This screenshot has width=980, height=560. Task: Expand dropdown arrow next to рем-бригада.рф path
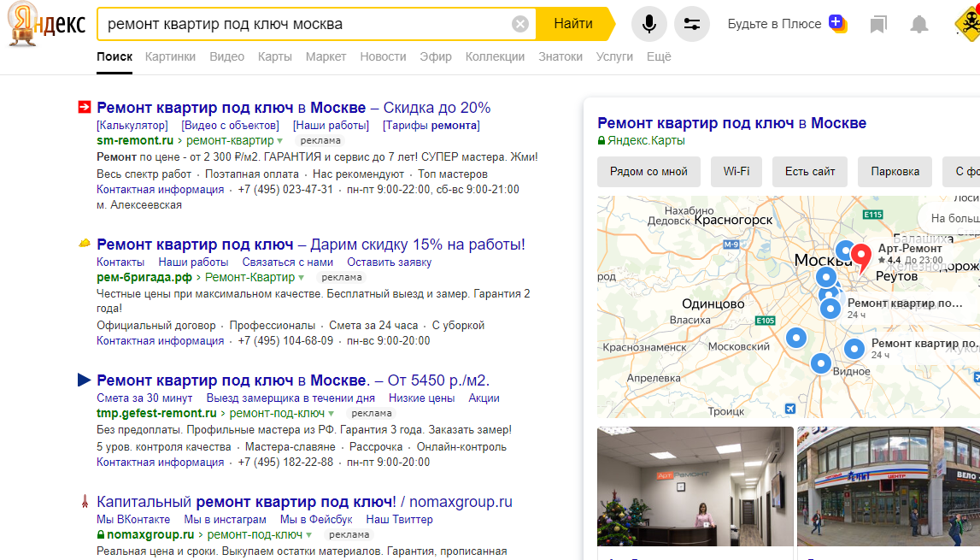click(x=302, y=278)
